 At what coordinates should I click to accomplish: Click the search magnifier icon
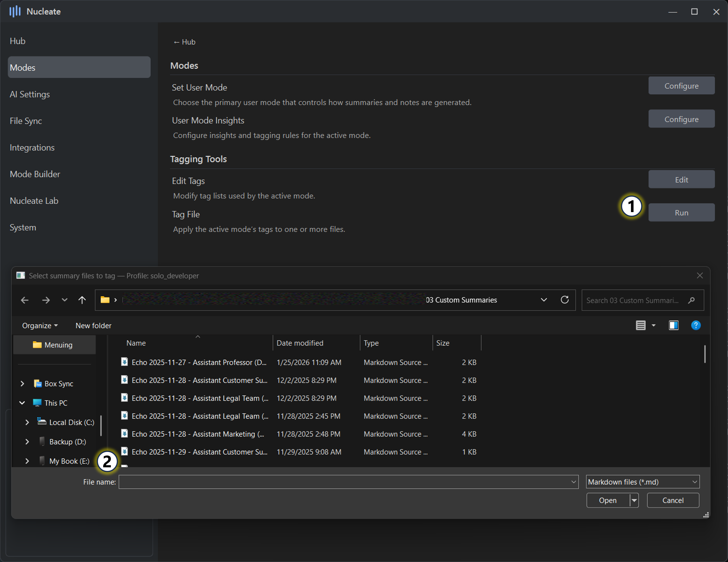point(691,300)
